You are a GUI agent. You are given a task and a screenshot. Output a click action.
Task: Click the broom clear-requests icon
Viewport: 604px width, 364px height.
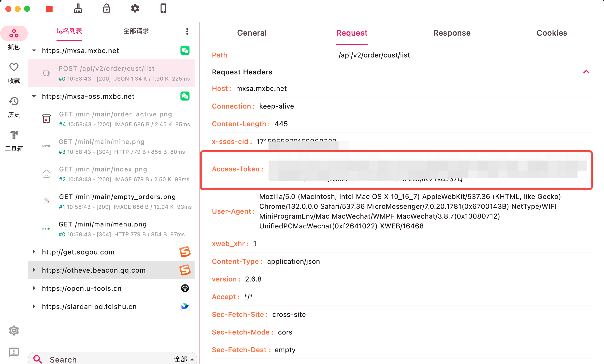click(x=78, y=9)
